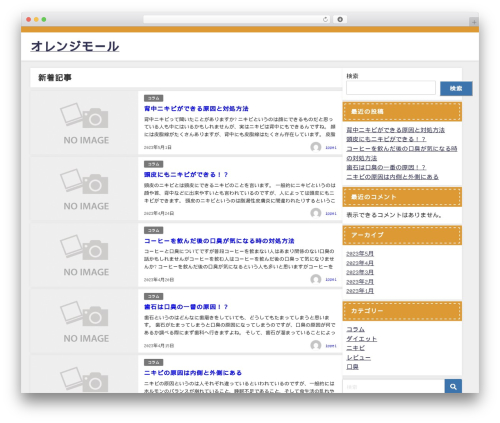Open the 口臭 category link
This screenshot has width=500, height=423.
(x=353, y=367)
